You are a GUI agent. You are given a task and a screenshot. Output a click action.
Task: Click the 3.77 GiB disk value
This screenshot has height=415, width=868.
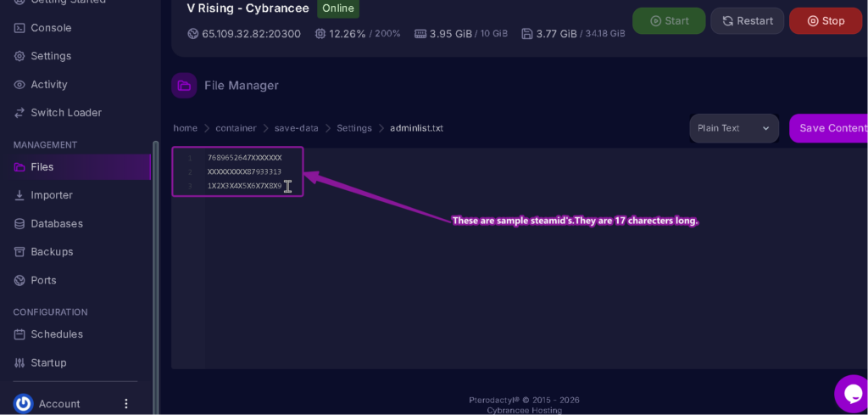(x=556, y=34)
